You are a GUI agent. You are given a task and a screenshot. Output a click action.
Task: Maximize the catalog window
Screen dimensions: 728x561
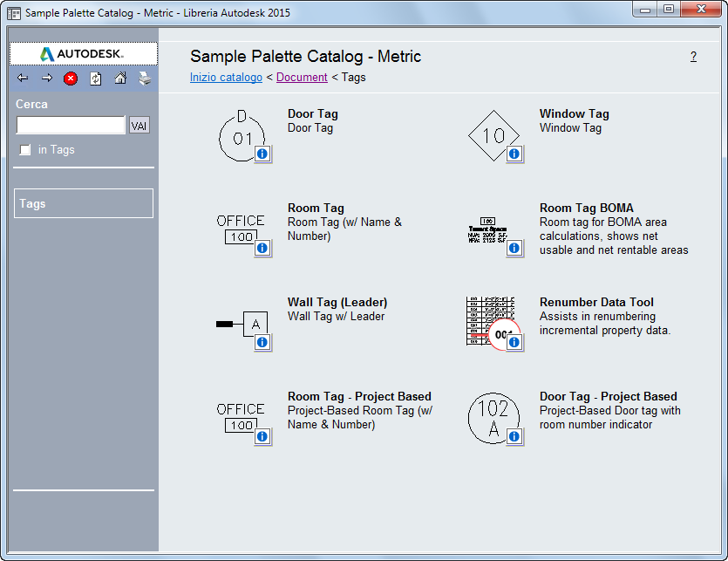coord(669,10)
